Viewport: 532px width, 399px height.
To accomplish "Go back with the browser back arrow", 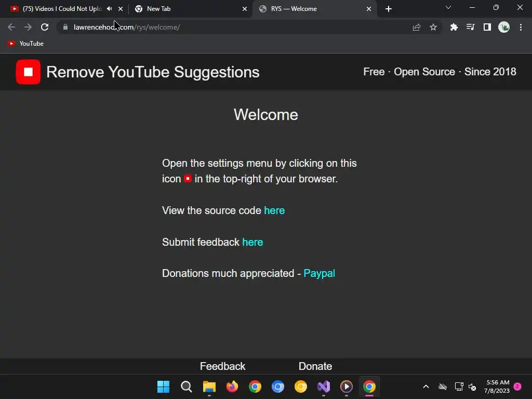I will (x=11, y=27).
